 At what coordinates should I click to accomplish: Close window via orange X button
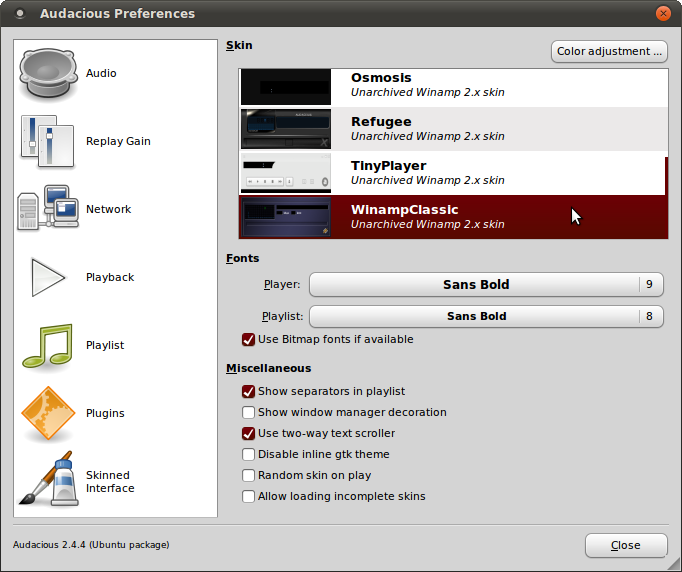663,13
